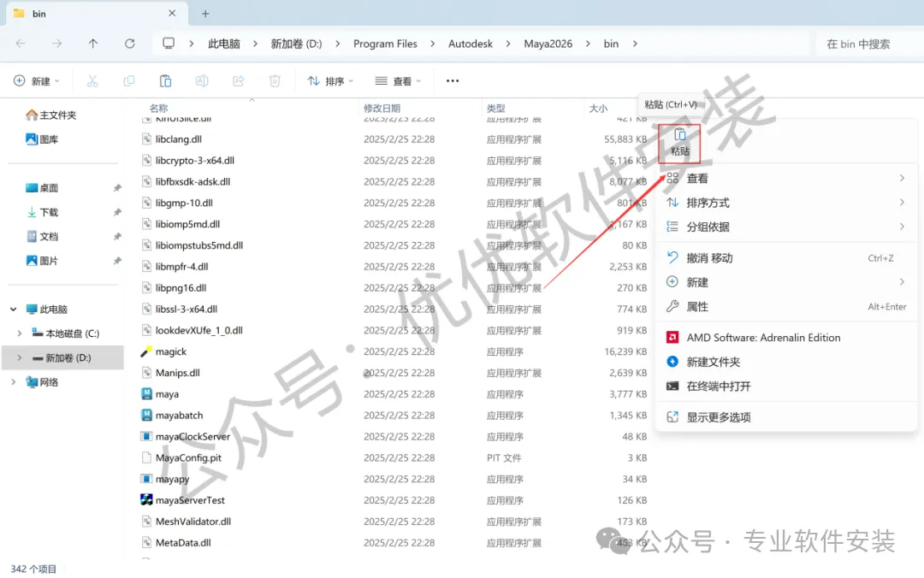Choose 撤消 移动 in context menu
Screen dimensions: 924x578
[787, 258]
